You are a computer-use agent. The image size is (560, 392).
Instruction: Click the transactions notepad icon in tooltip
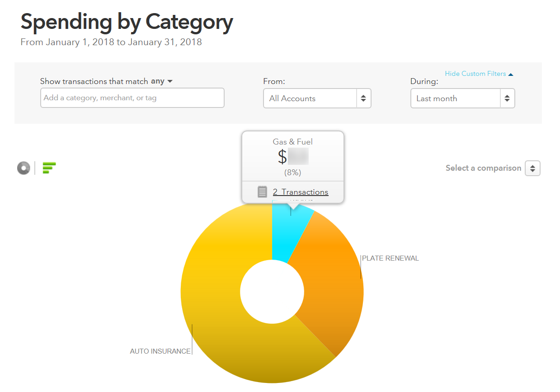(x=263, y=192)
